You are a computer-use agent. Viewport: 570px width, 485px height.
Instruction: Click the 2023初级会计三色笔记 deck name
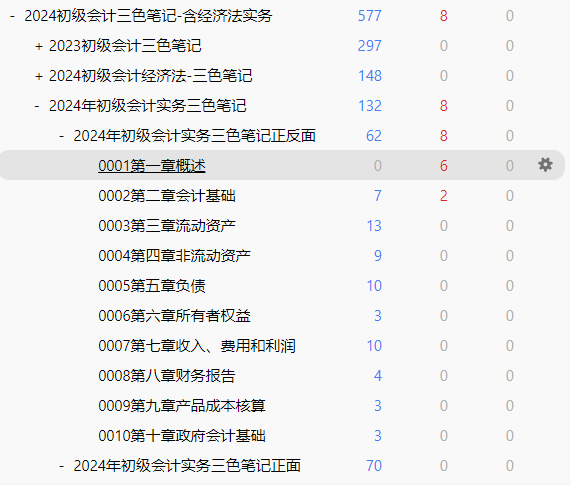[125, 46]
